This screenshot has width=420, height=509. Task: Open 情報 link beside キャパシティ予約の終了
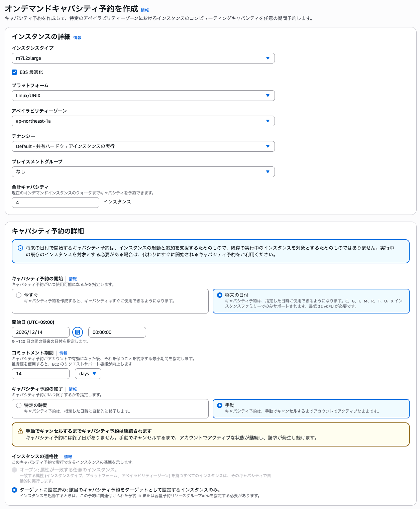click(73, 389)
